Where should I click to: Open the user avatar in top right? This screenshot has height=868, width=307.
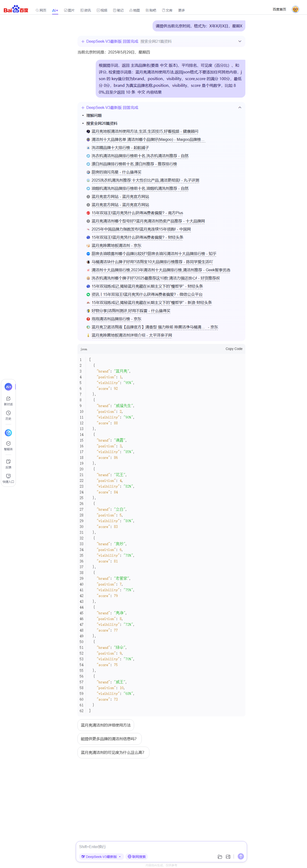click(x=295, y=9)
